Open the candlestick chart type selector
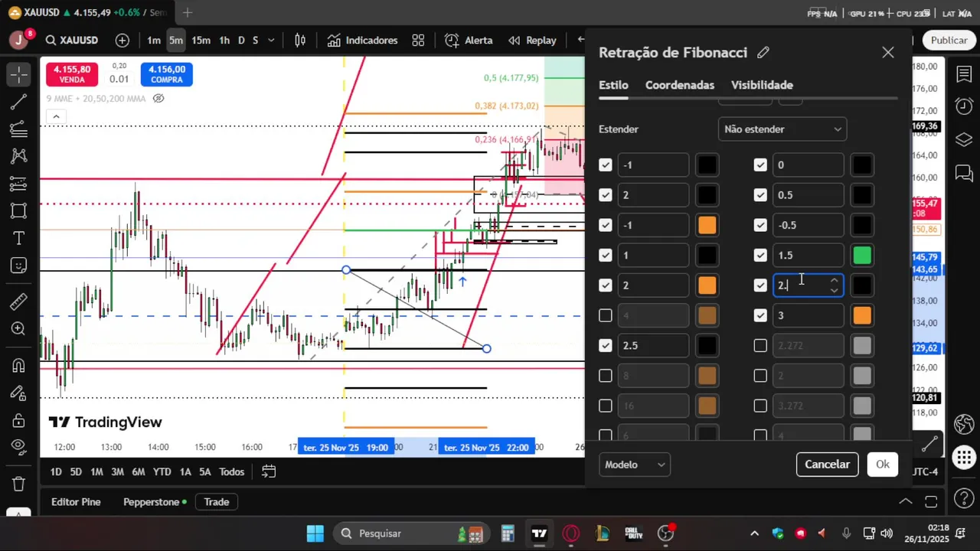Screen dimensions: 980x551 click(x=300, y=40)
